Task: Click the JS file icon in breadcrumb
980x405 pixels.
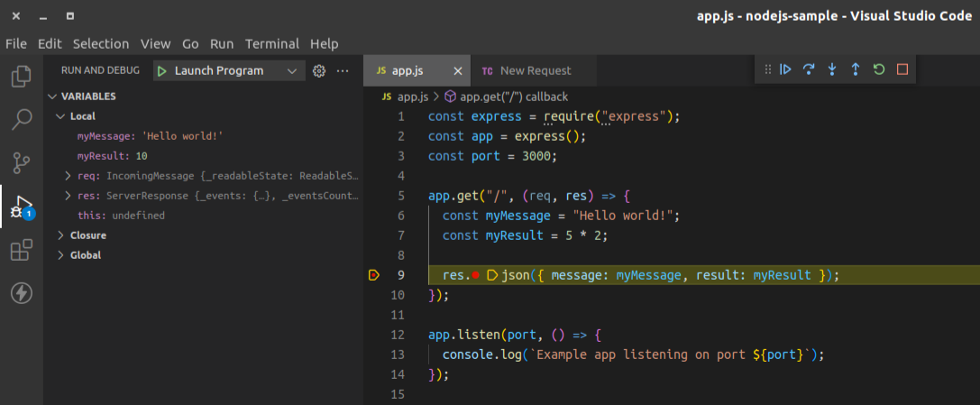Action: point(387,97)
